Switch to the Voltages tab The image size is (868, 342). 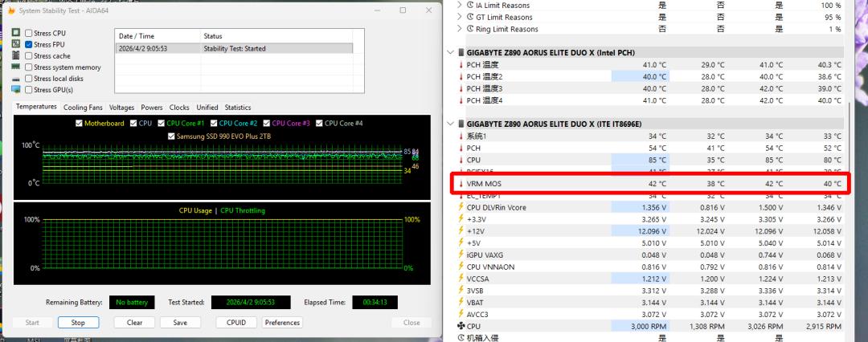click(122, 108)
